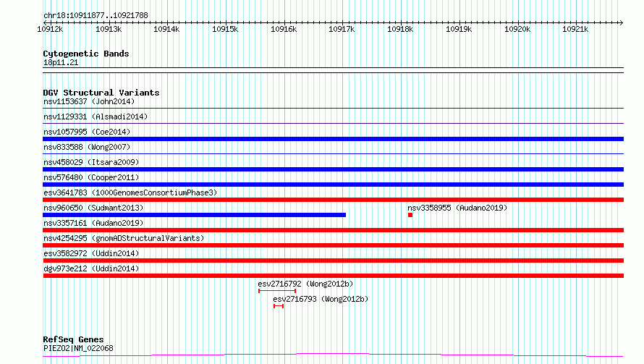
Task: Click the nsv3358955 (Audano2019) label
Action: (457, 208)
